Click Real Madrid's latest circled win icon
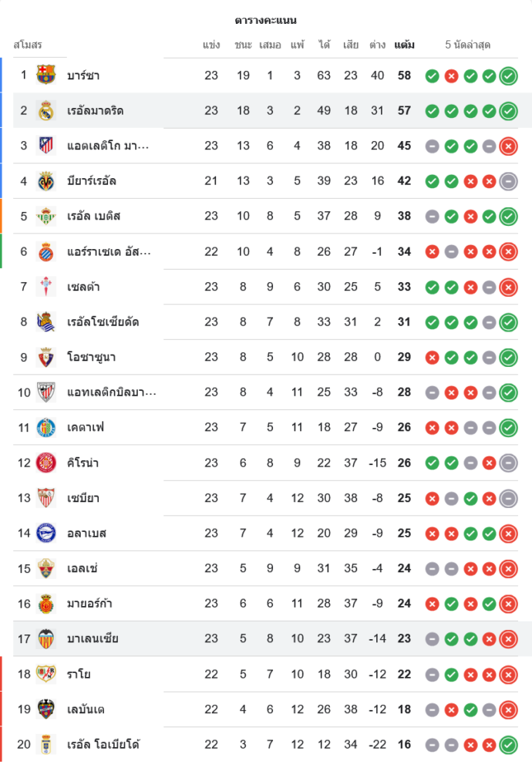 (508, 111)
